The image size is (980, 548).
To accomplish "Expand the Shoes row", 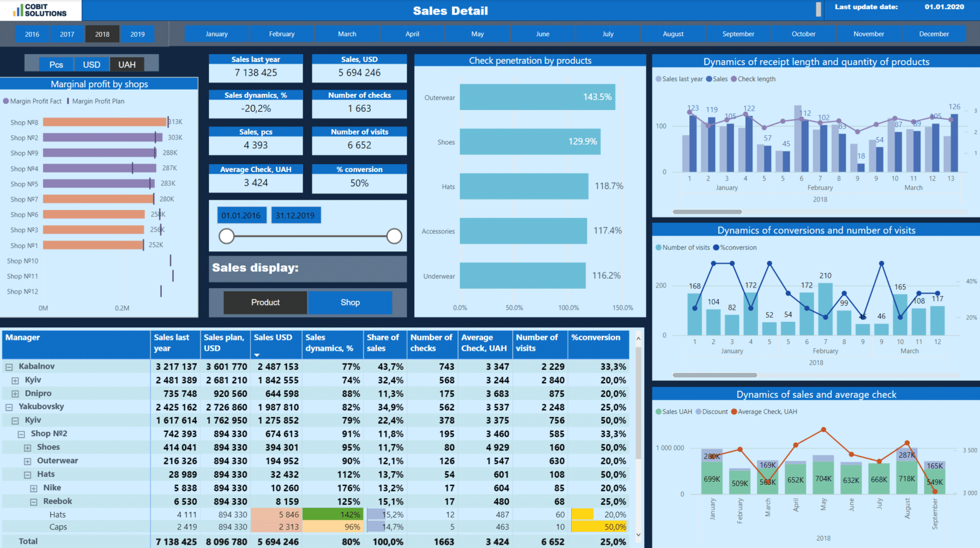I will [27, 448].
